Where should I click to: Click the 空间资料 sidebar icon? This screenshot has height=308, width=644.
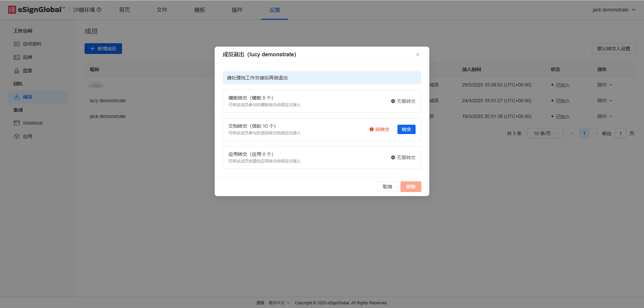coord(17,44)
